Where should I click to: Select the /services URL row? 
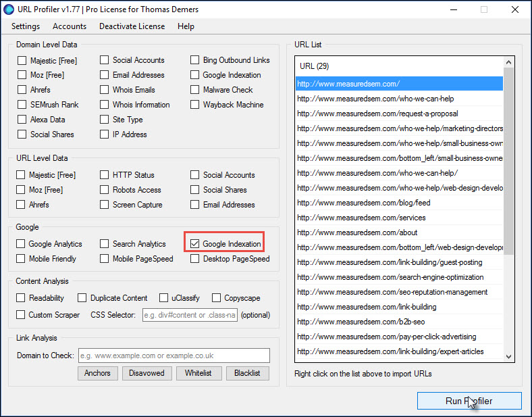(x=399, y=218)
